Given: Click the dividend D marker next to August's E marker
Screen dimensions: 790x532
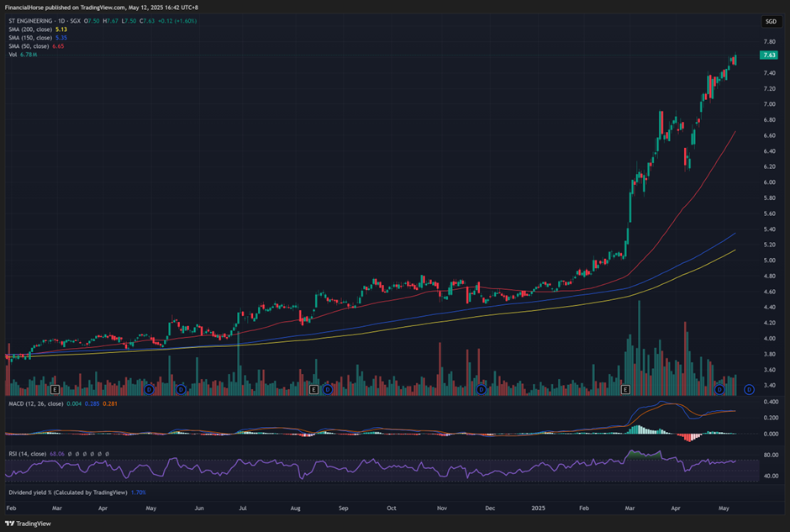Looking at the screenshot, I should pos(327,390).
